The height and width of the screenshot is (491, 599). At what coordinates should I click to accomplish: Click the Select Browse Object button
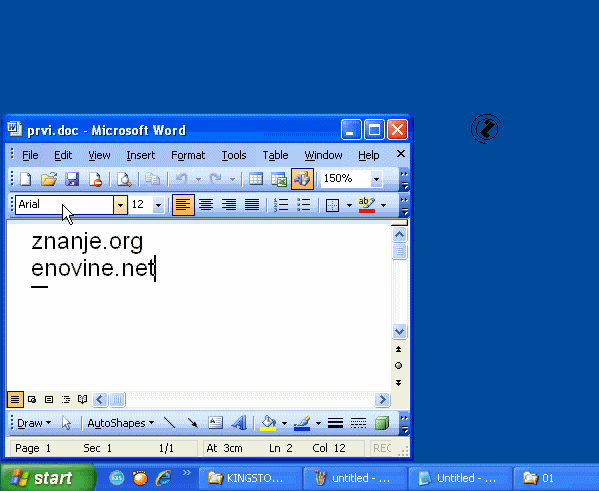pyautogui.click(x=398, y=366)
